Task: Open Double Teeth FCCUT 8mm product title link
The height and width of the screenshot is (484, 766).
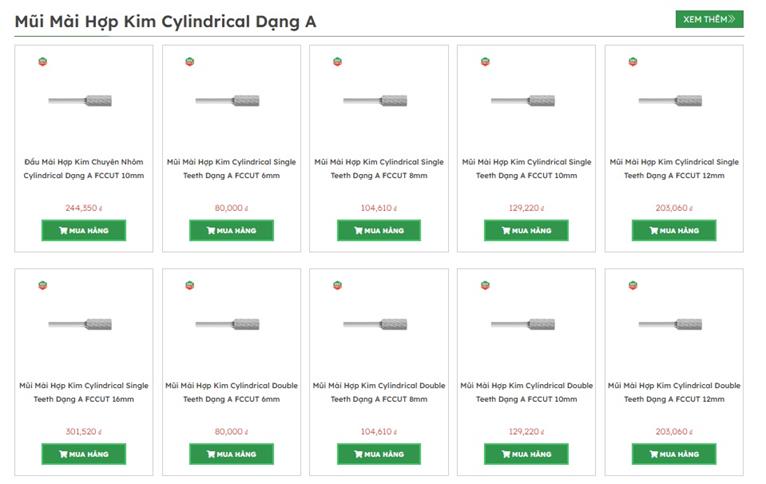Action: point(379,392)
